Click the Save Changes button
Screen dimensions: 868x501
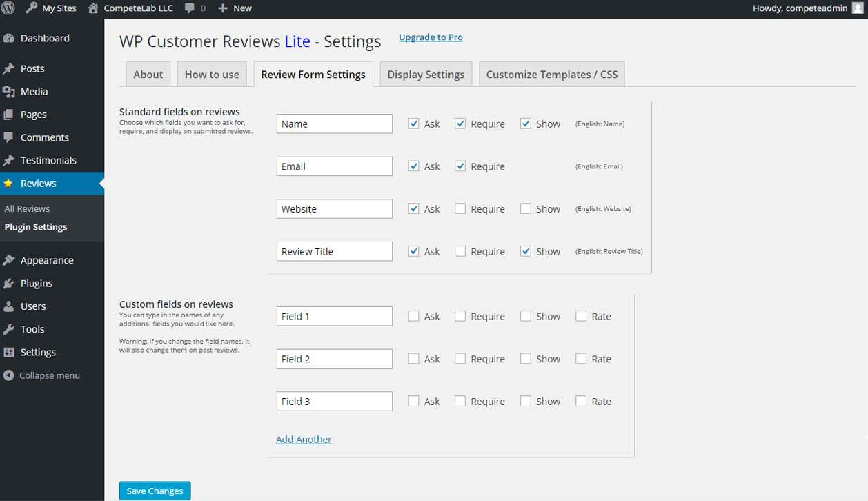155,491
